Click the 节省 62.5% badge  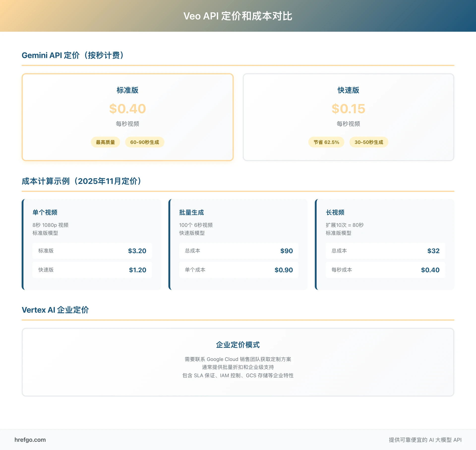(326, 142)
